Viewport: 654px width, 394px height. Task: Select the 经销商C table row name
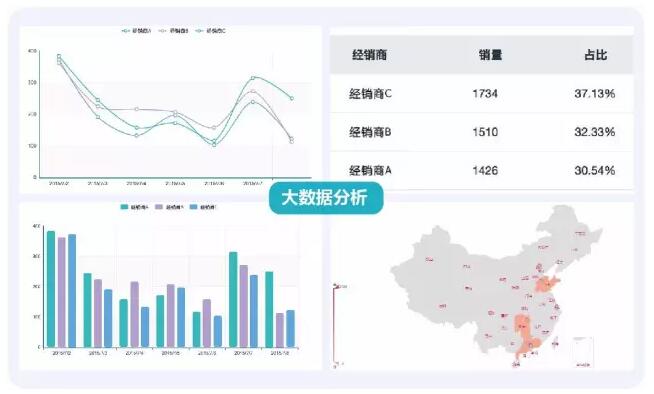click(370, 94)
